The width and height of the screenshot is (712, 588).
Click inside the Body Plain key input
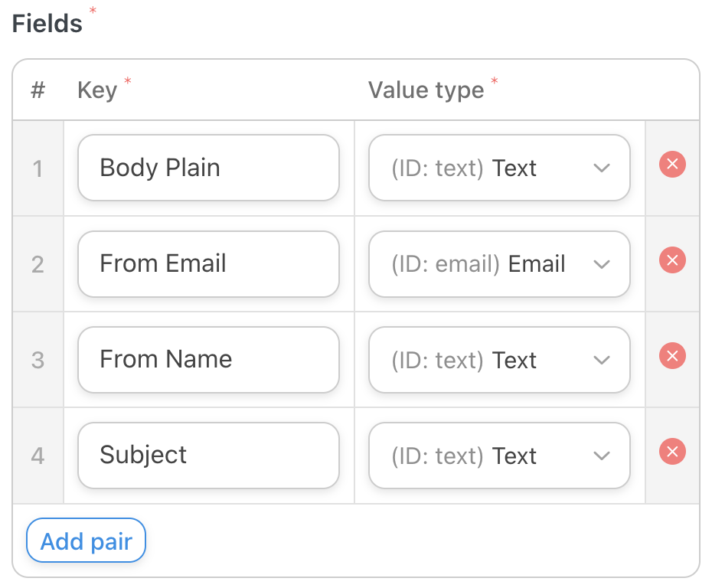[x=208, y=168]
